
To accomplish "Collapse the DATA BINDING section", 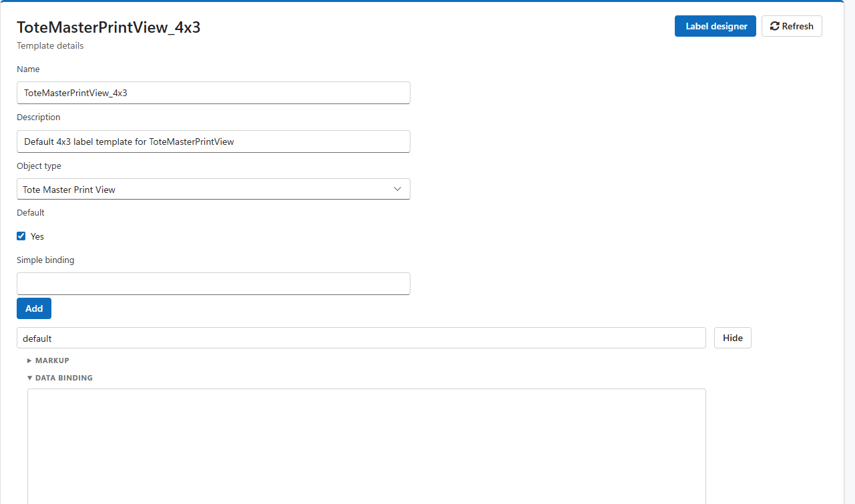I will click(60, 378).
